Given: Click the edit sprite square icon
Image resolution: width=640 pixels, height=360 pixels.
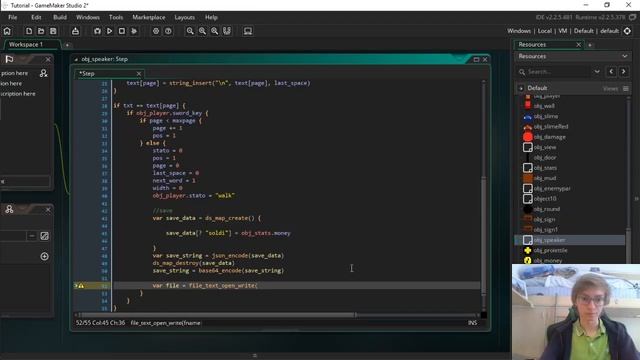Looking at the screenshot, I should point(44,236).
